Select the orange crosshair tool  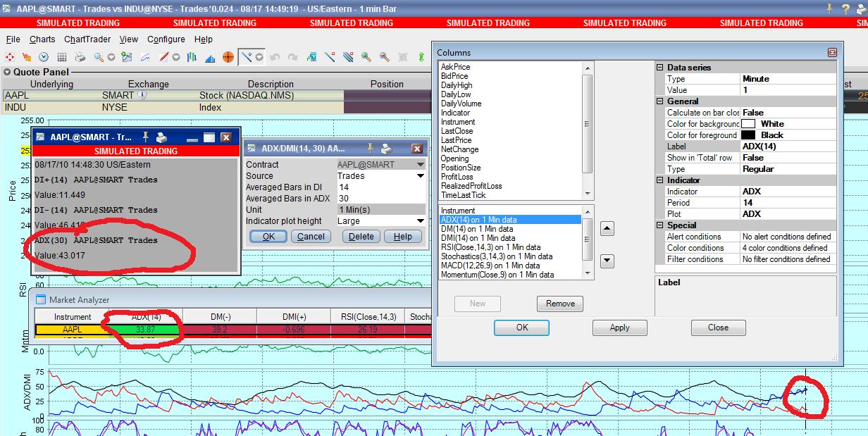pos(228,57)
